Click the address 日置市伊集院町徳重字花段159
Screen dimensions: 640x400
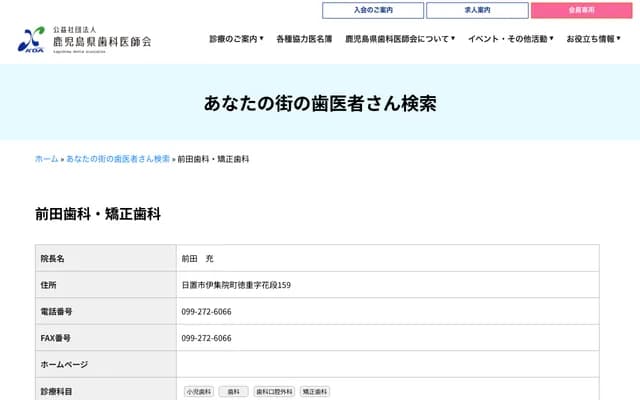[236, 285]
